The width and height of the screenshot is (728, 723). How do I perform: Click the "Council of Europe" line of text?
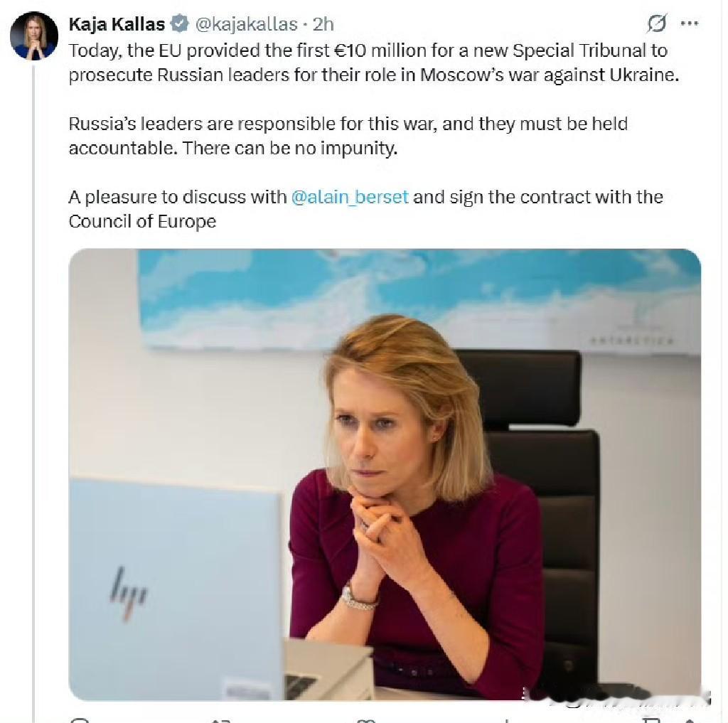[142, 221]
